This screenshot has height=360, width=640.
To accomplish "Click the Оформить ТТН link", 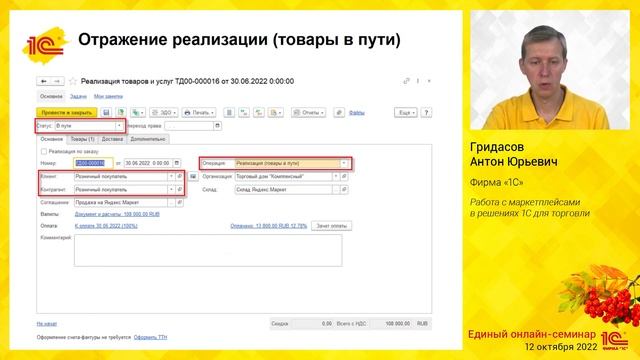I will 150,337.
